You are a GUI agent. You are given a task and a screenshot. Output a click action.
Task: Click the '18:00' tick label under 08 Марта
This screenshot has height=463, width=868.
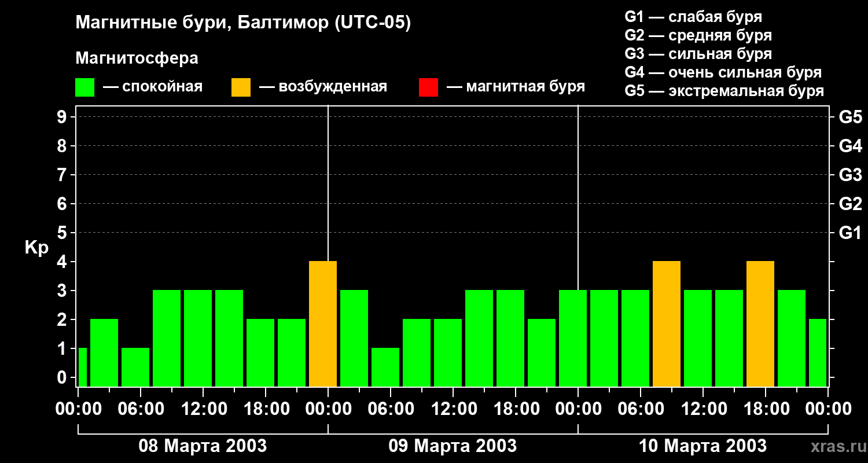pos(266,409)
